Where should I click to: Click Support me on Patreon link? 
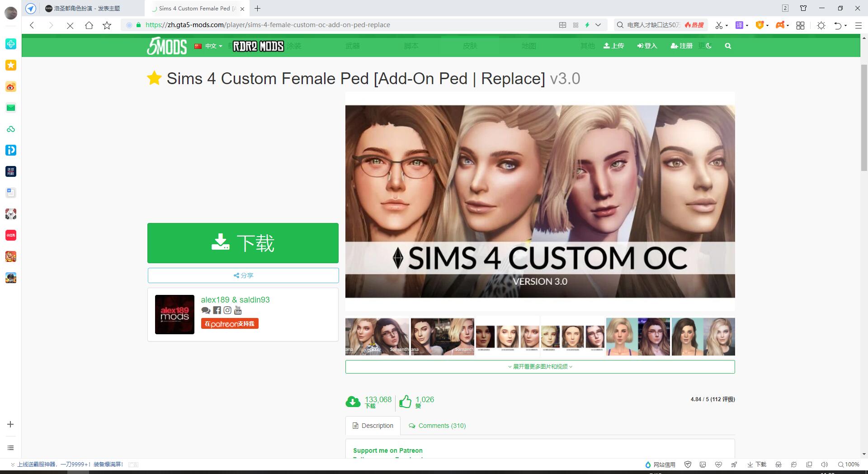click(x=388, y=450)
